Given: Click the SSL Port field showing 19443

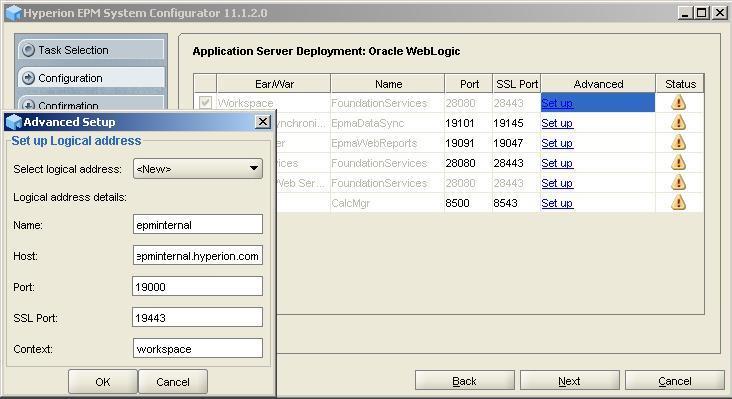Looking at the screenshot, I should click(198, 318).
